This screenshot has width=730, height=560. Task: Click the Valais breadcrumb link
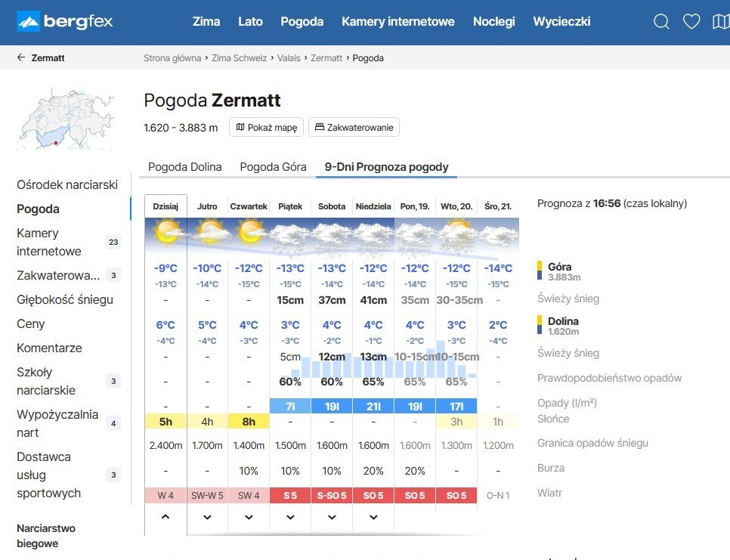tap(289, 57)
